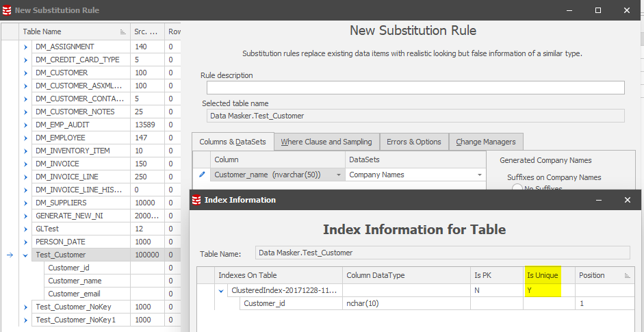The image size is (644, 332).
Task: Click the Index Information window logo icon
Action: pos(196,200)
